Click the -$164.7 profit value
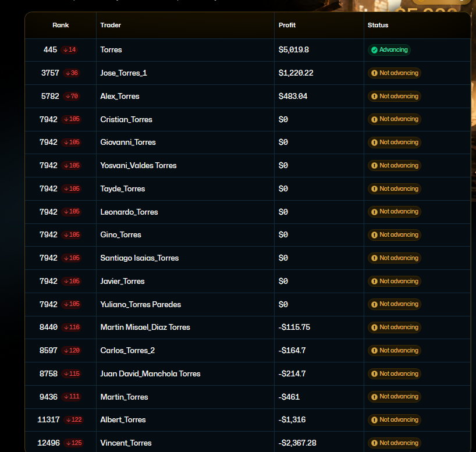 click(x=292, y=350)
